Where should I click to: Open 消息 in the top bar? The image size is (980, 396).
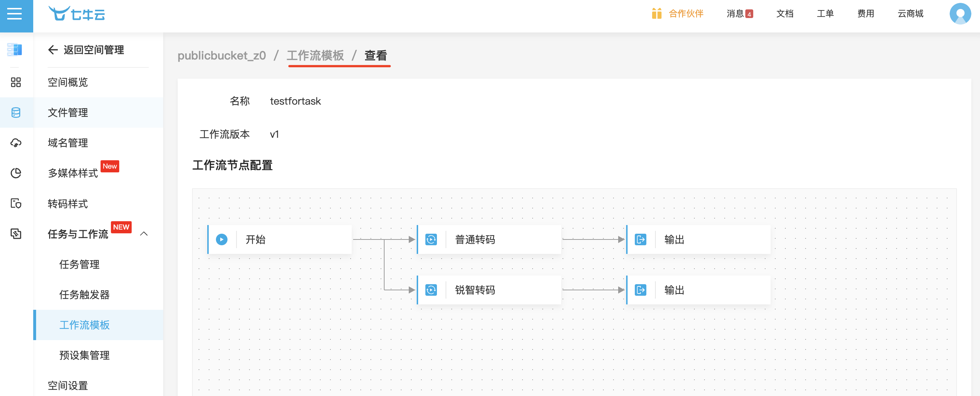click(x=735, y=14)
